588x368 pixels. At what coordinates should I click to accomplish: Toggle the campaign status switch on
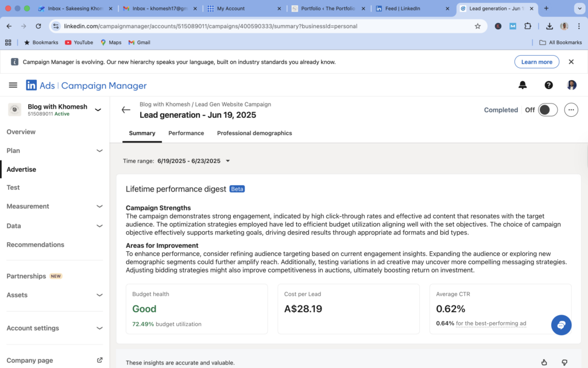(x=547, y=110)
